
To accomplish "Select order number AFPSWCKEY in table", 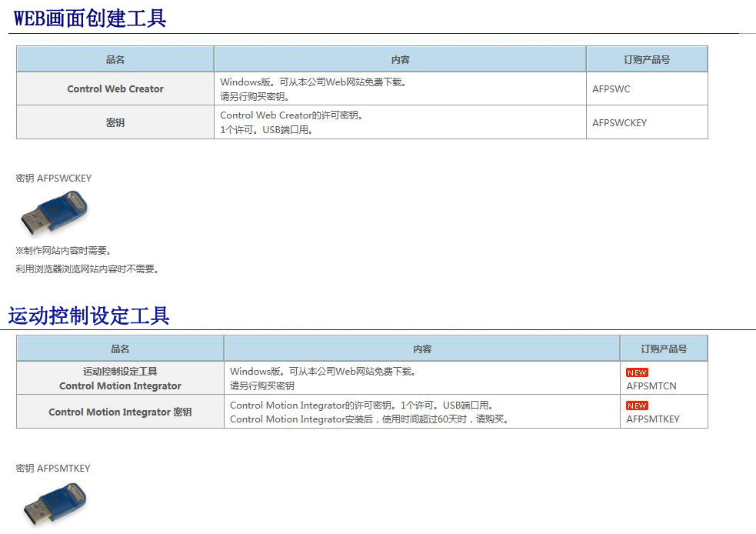I will (x=619, y=123).
